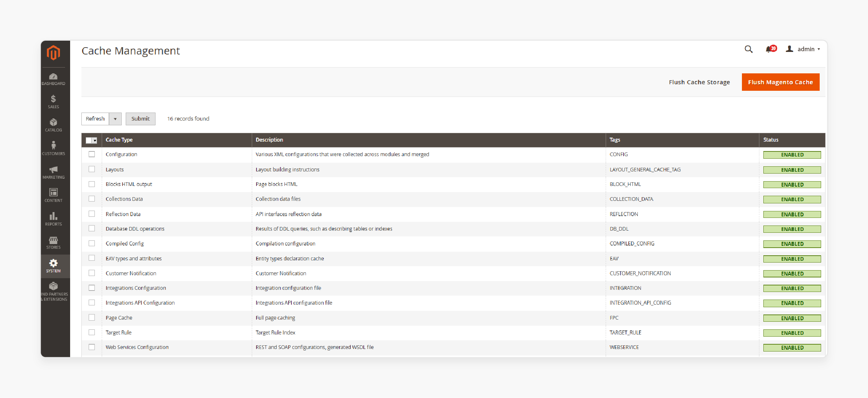The width and height of the screenshot is (868, 398).
Task: Open the Refresh action select box
Action: pyautogui.click(x=101, y=119)
